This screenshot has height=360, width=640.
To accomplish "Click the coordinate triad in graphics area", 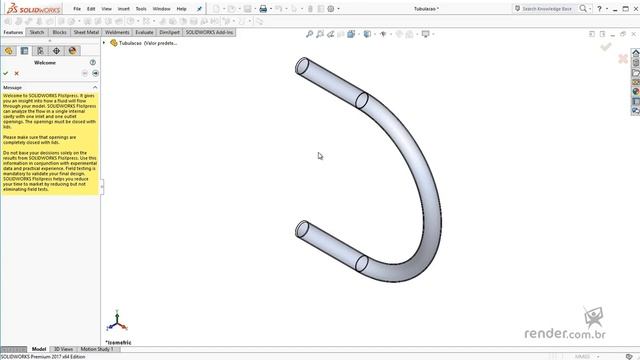I will click(117, 321).
